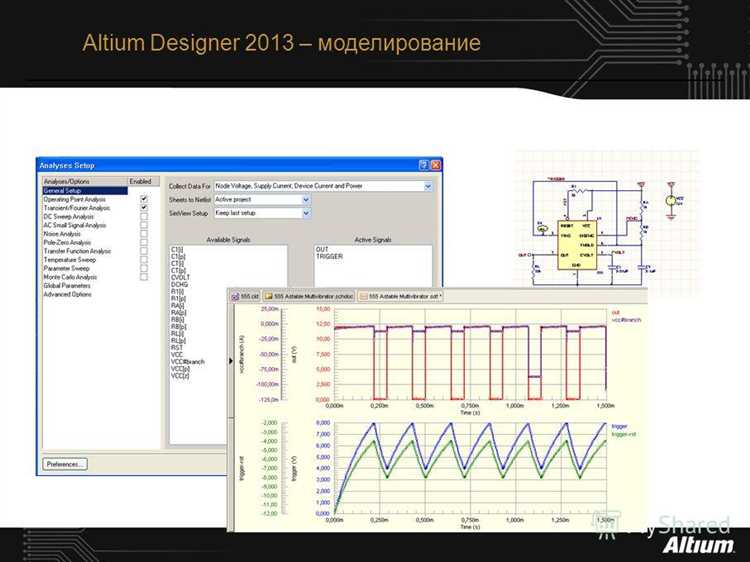Select General Setup in analyses list
750x562 pixels.
[85, 190]
